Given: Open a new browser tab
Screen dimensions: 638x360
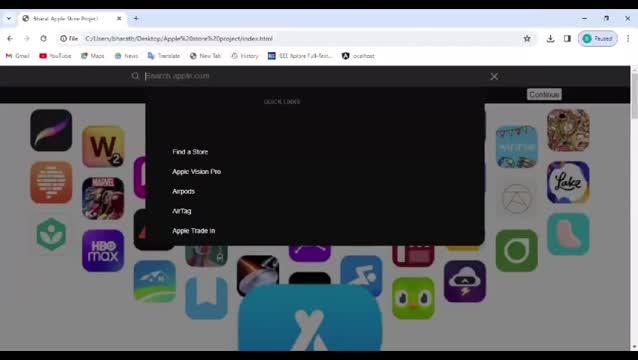Looking at the screenshot, I should [x=136, y=18].
